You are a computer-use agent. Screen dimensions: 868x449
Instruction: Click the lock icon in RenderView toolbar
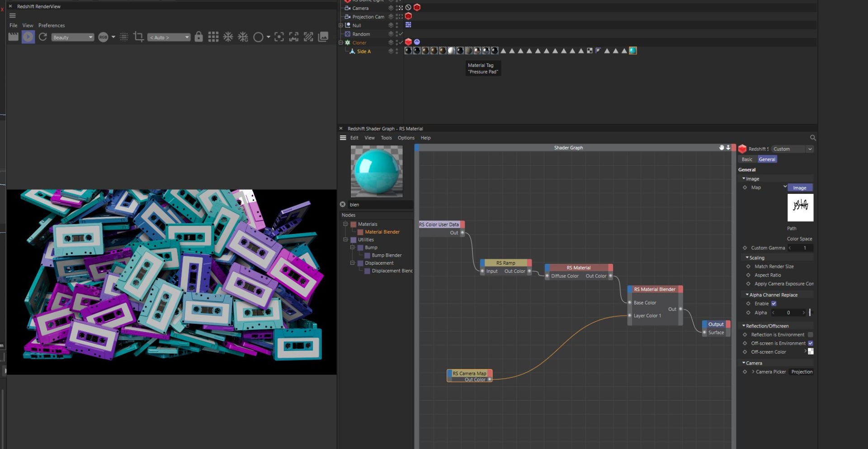pos(199,37)
